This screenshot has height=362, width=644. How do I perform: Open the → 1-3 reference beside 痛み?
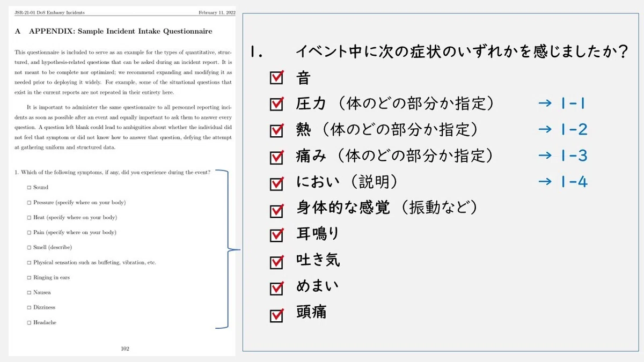pos(562,156)
